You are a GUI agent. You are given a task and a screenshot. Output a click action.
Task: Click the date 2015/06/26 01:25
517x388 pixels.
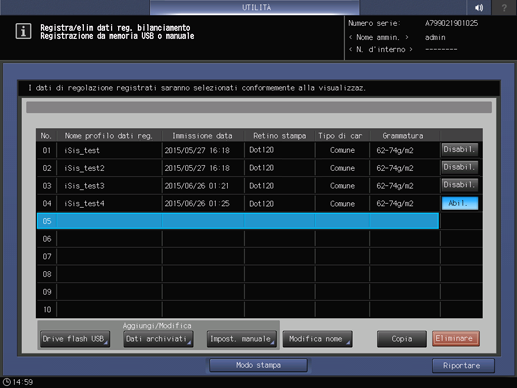(197, 203)
